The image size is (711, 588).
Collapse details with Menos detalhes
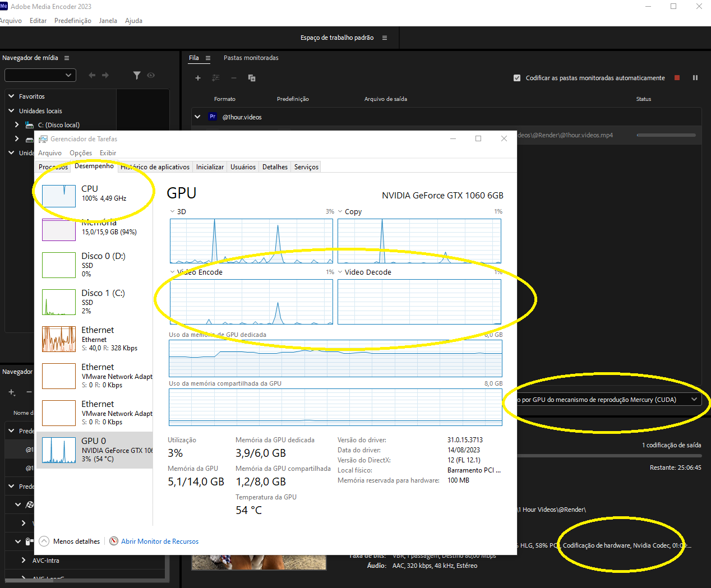tap(69, 541)
